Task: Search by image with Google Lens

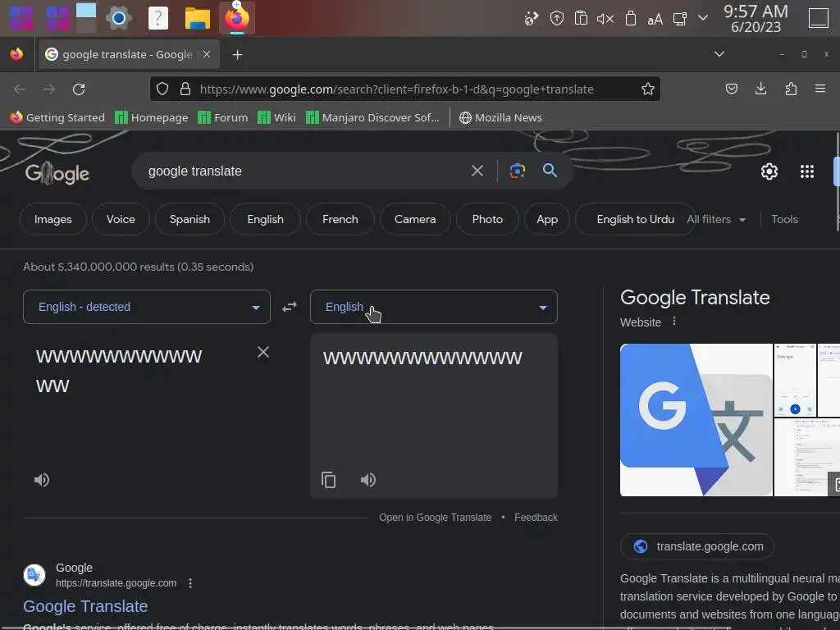Action: pyautogui.click(x=517, y=171)
